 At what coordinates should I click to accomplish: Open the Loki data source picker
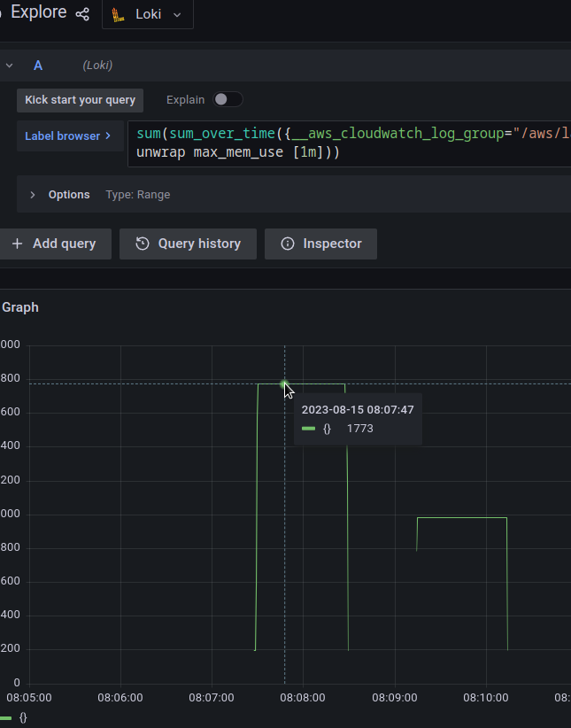coord(148,14)
